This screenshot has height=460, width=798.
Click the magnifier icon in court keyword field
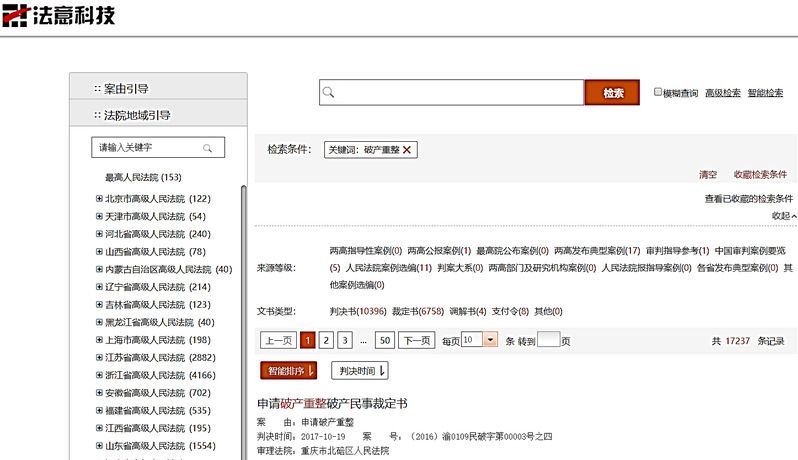[208, 148]
